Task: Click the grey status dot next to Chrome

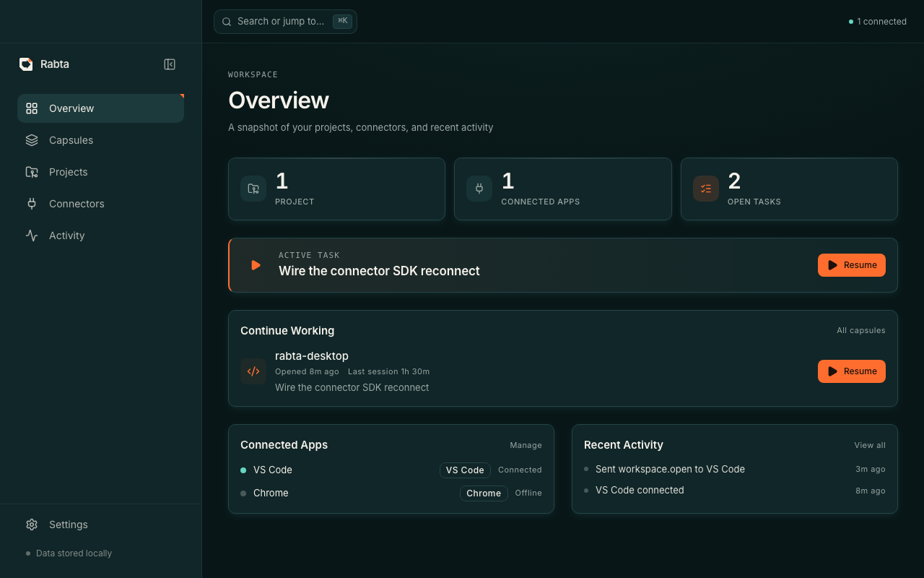Action: [x=243, y=493]
